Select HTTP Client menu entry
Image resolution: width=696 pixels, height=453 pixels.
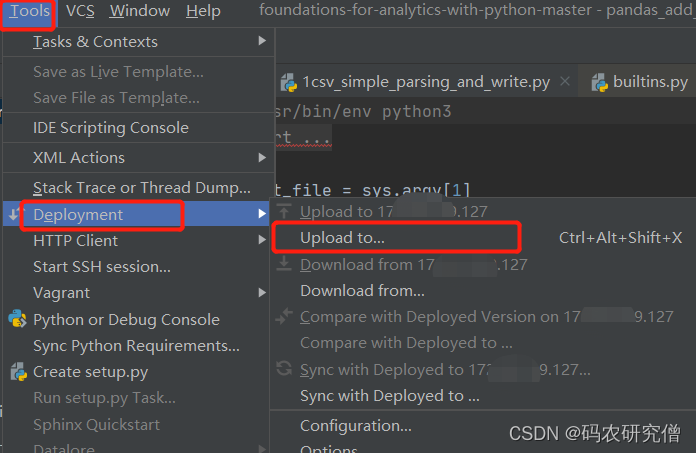coord(136,240)
